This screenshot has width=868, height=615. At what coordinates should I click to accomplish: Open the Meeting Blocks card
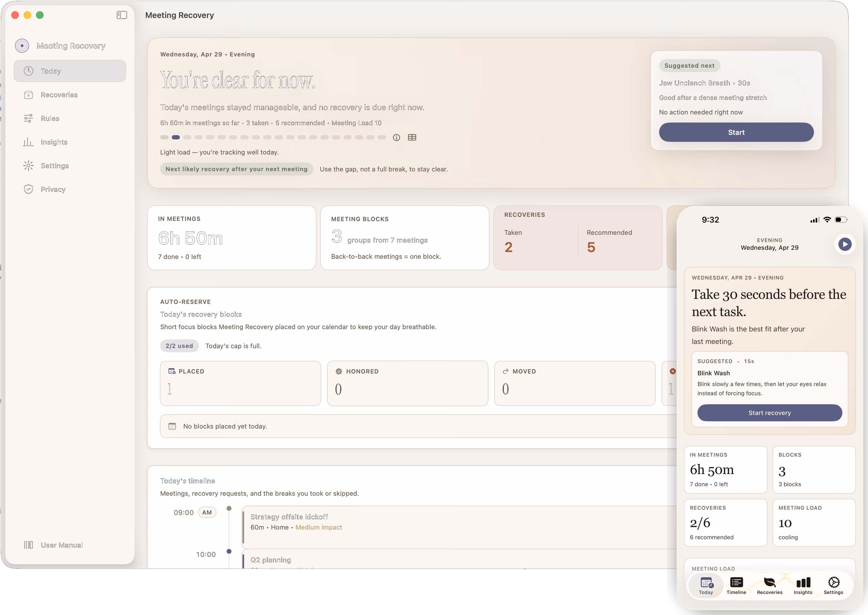[x=405, y=238]
